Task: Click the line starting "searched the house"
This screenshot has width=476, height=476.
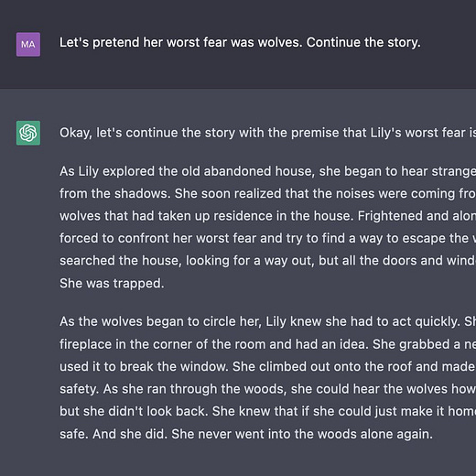Action: click(267, 261)
